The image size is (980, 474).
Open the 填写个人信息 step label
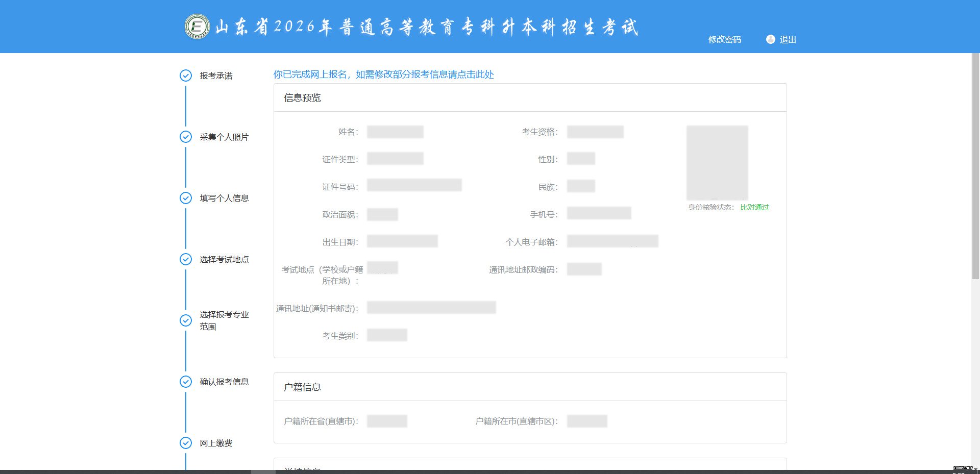coord(224,198)
